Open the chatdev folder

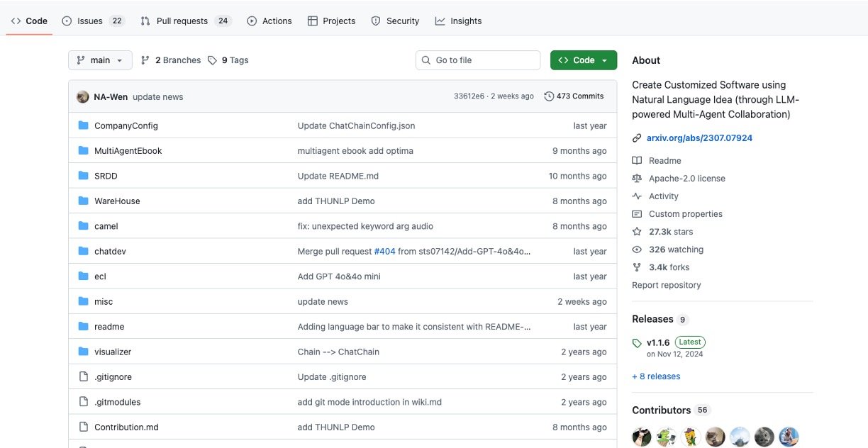point(110,252)
